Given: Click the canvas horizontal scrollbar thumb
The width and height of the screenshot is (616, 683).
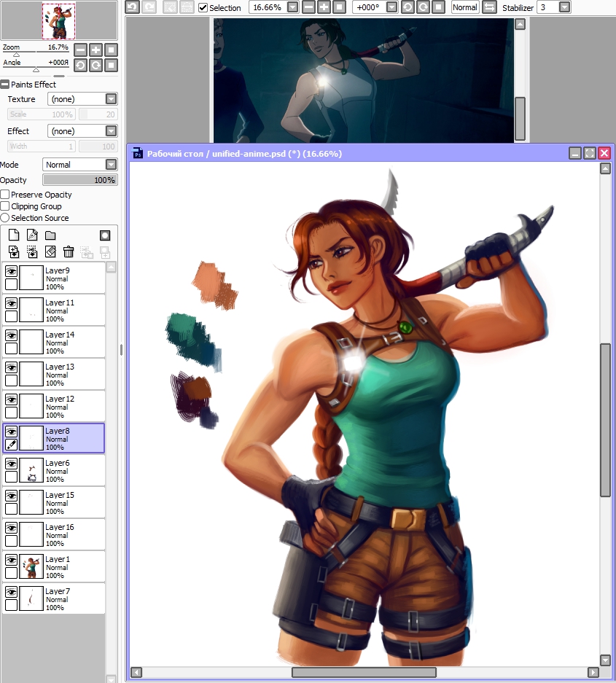Looking at the screenshot, I should (x=364, y=672).
